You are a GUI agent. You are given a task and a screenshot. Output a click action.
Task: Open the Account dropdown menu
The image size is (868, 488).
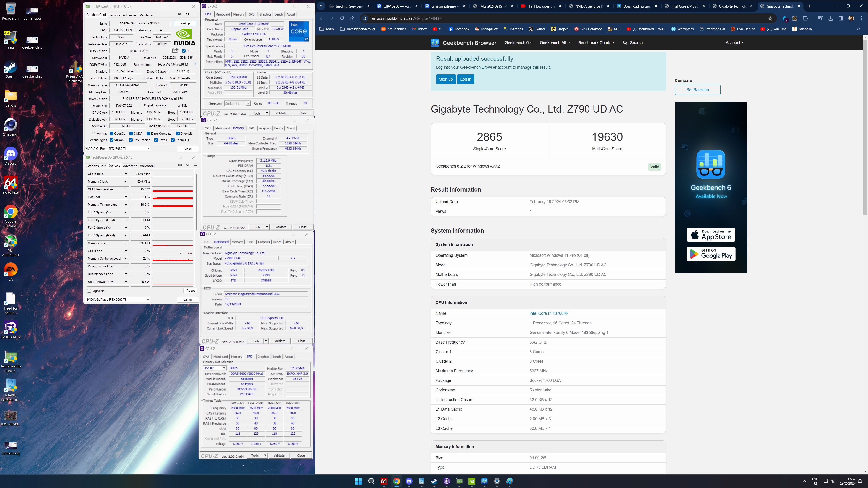(734, 43)
